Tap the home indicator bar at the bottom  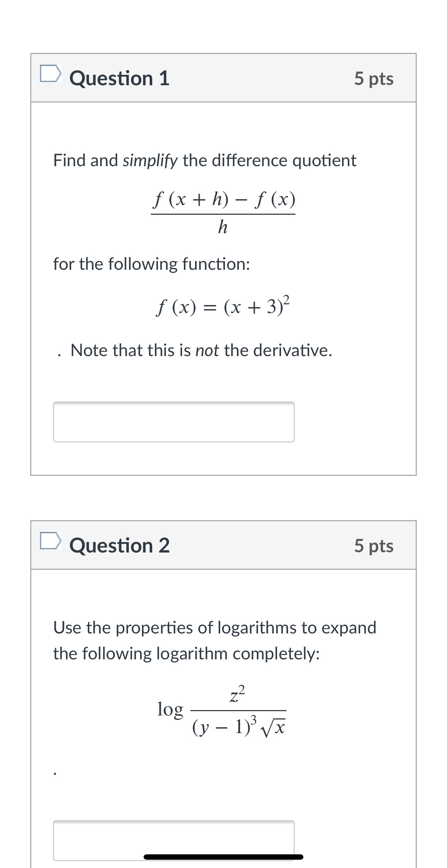[x=223, y=856]
